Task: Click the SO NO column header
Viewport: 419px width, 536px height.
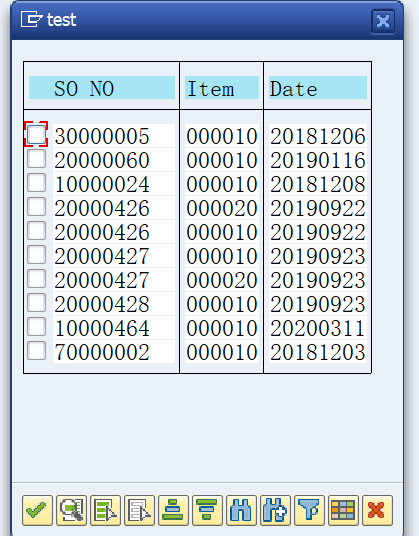Action: 102,88
